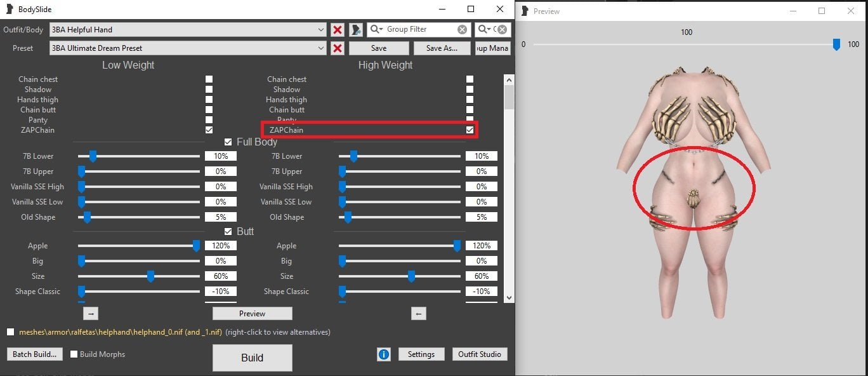Enable High Weight Chain butt checkbox
This screenshot has height=376, width=868.
[x=470, y=110]
